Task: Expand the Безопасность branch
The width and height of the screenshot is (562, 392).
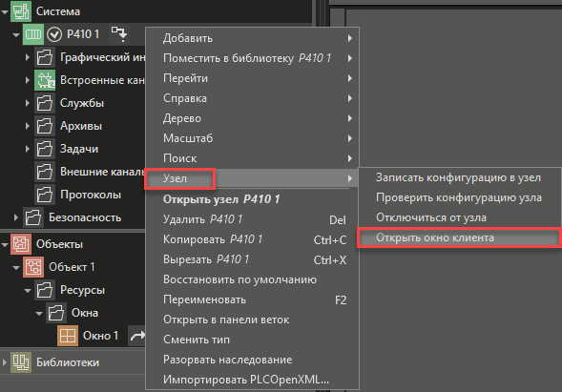Action: tap(16, 217)
